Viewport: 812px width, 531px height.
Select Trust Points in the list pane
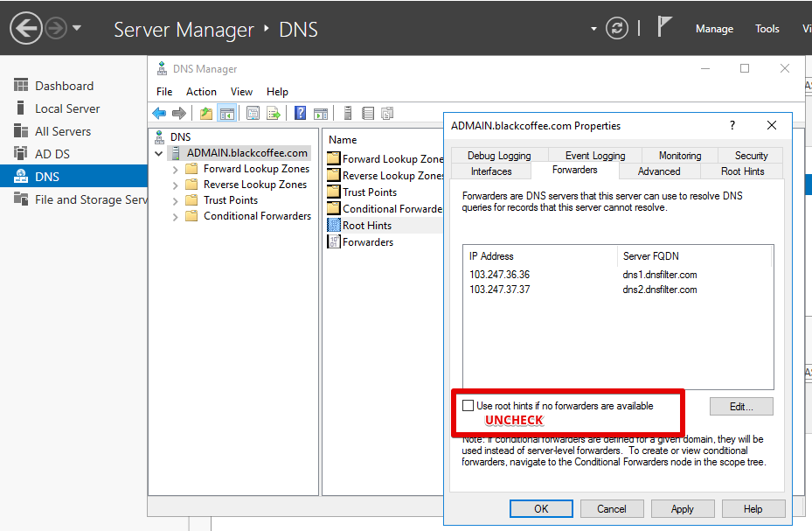369,192
